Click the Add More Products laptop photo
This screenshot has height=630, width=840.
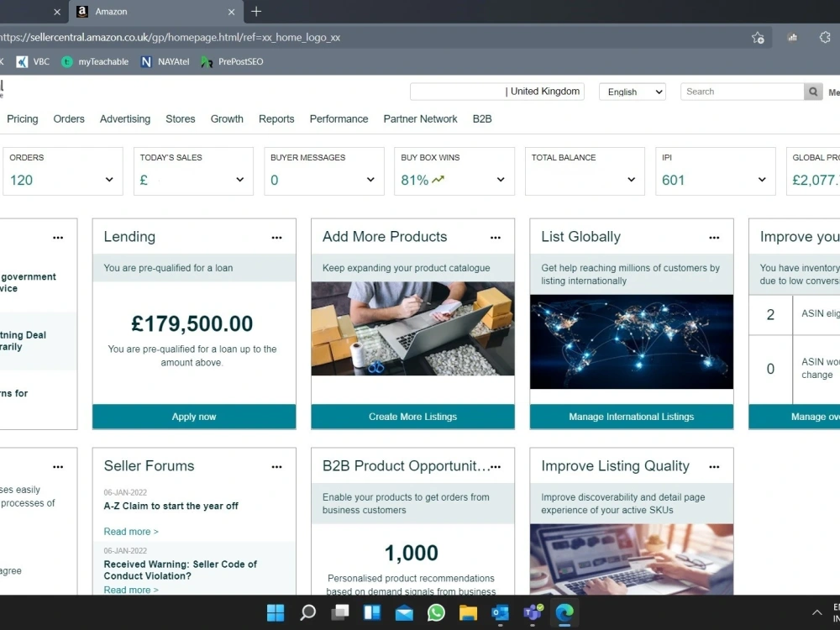[412, 328]
